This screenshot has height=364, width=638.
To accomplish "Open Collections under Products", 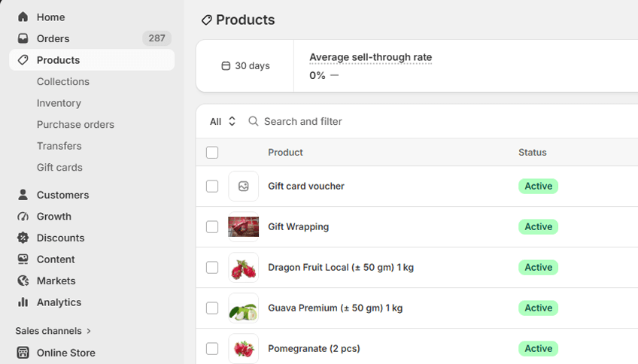I will click(63, 81).
